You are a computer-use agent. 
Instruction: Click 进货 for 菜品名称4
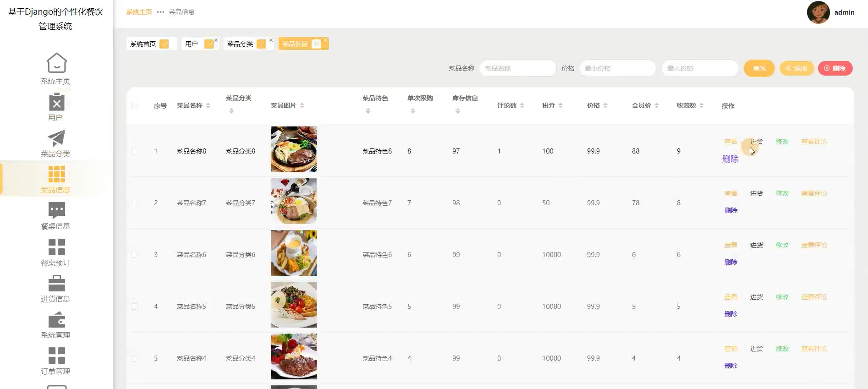[x=757, y=349]
